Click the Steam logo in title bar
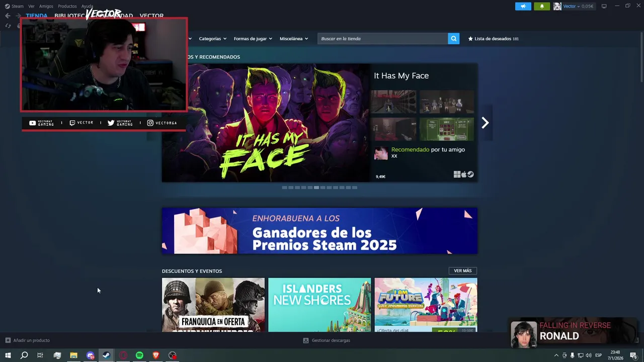The height and width of the screenshot is (362, 644). pyautogui.click(x=7, y=6)
